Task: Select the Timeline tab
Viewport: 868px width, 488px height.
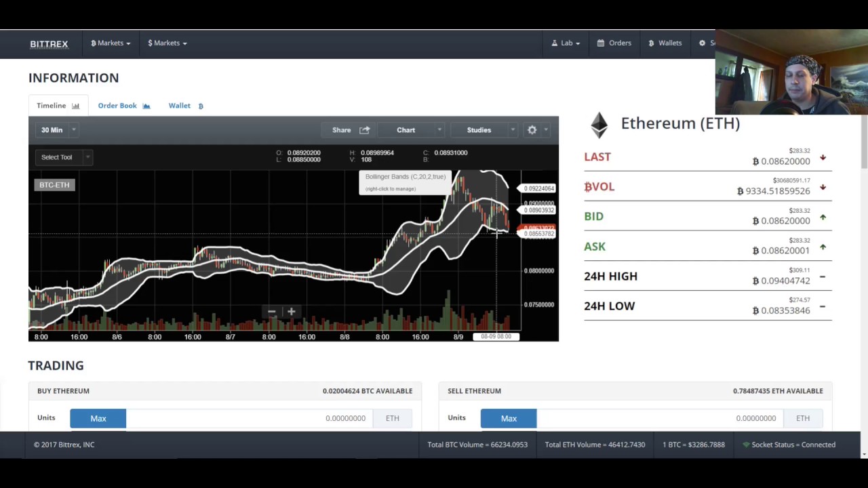Action: [58, 106]
